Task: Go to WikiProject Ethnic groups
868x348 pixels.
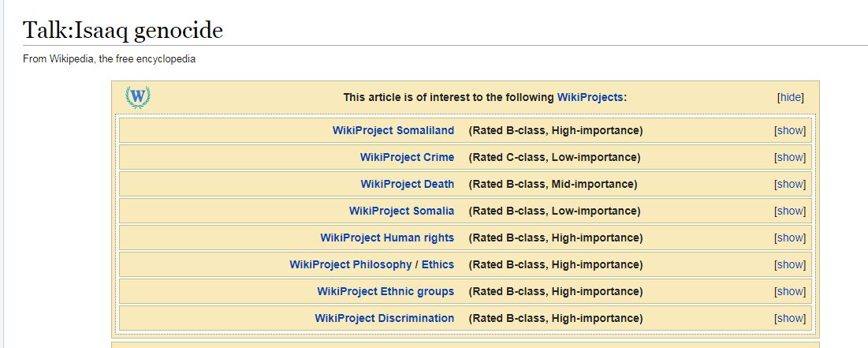Action: tap(386, 291)
